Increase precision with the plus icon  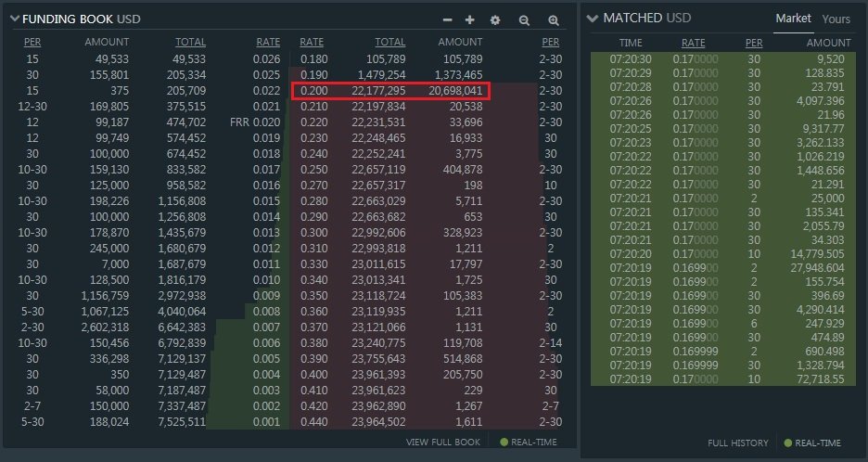470,19
